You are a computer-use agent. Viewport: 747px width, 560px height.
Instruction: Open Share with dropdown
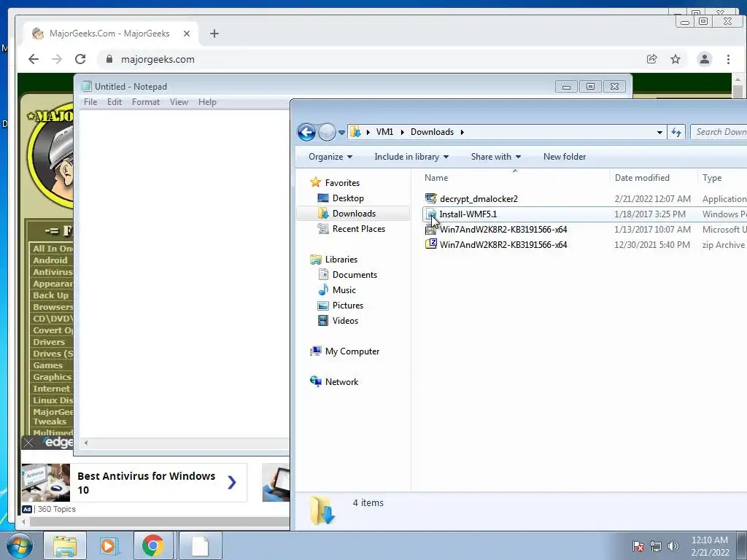tap(495, 157)
